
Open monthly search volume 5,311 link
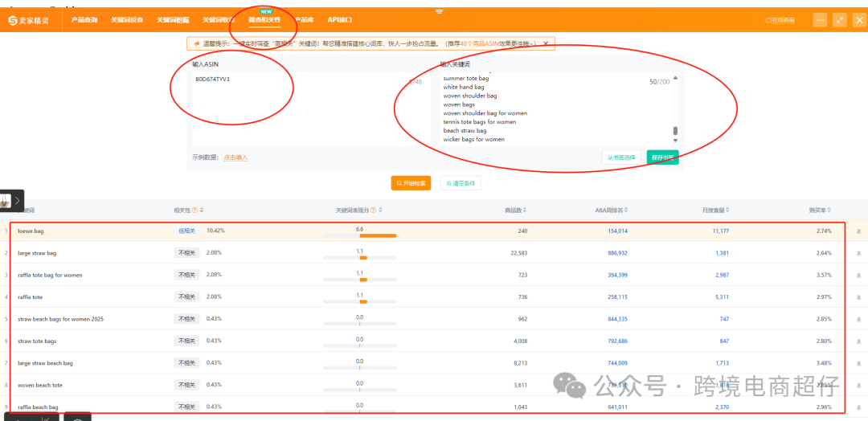[723, 297]
